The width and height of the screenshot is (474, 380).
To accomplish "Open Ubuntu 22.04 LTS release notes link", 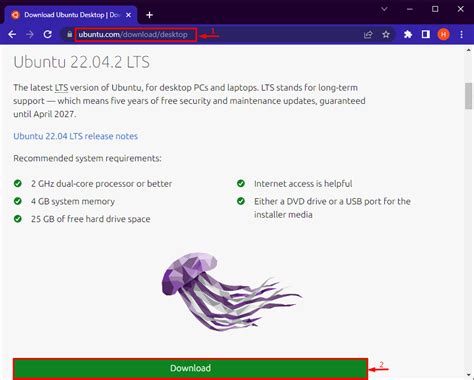I will tap(75, 136).
